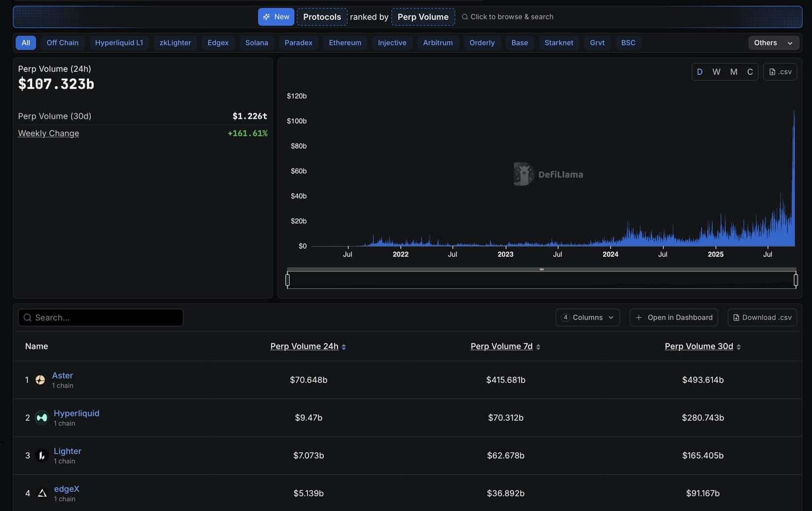Filter by Orderly tab
Screen dimensions: 812x511
(482, 43)
